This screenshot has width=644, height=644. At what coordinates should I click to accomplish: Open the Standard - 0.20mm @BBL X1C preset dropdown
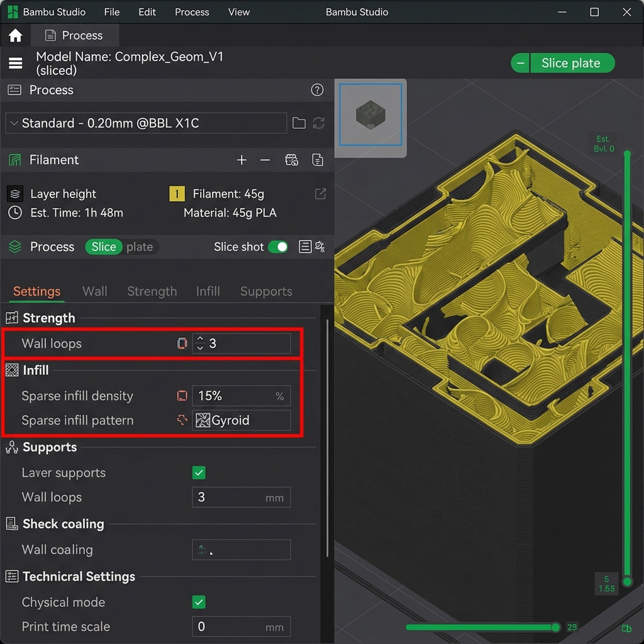tap(146, 123)
